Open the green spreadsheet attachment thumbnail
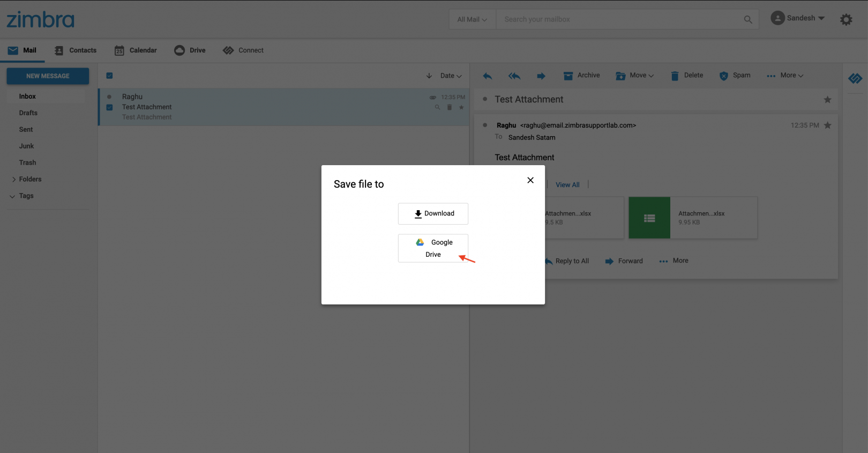Screen dimensions: 868x453 (x=649, y=218)
